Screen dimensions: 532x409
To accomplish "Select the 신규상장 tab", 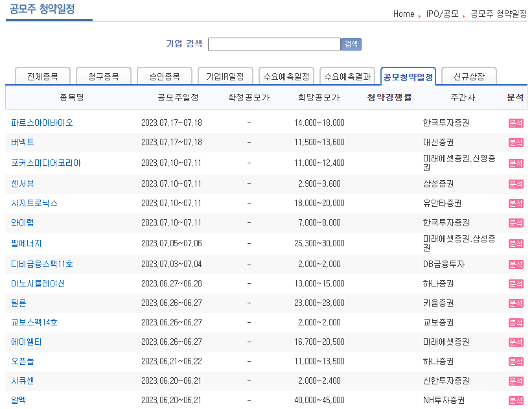I will 468,75.
